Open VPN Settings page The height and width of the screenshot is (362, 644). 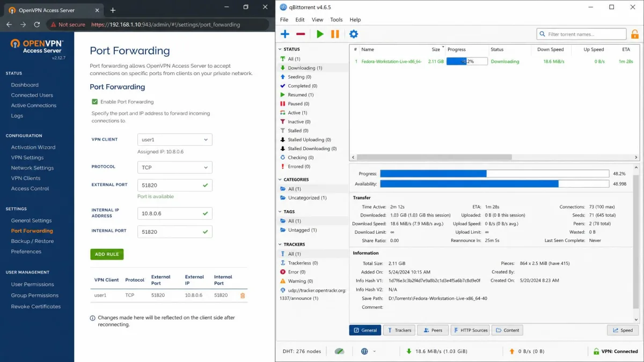(27, 158)
